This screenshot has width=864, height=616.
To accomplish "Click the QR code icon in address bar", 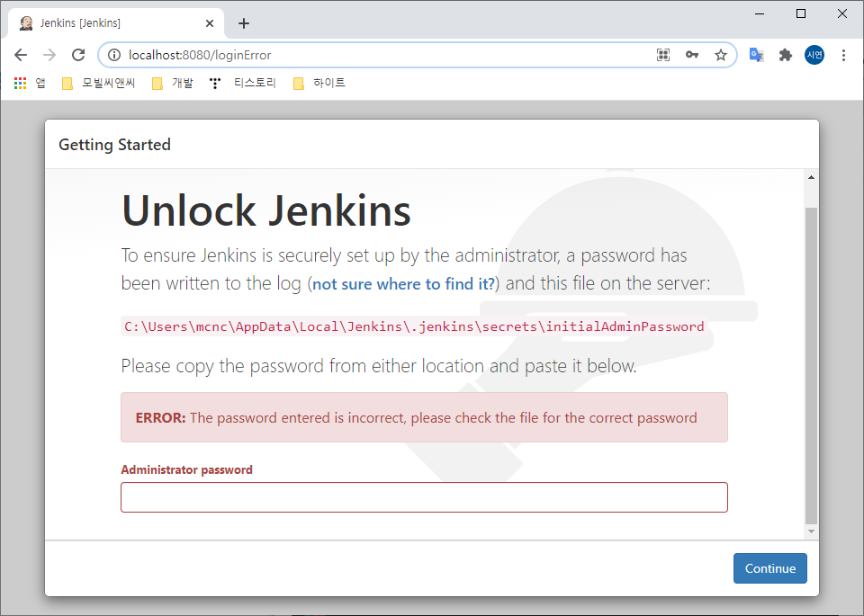I will click(663, 55).
